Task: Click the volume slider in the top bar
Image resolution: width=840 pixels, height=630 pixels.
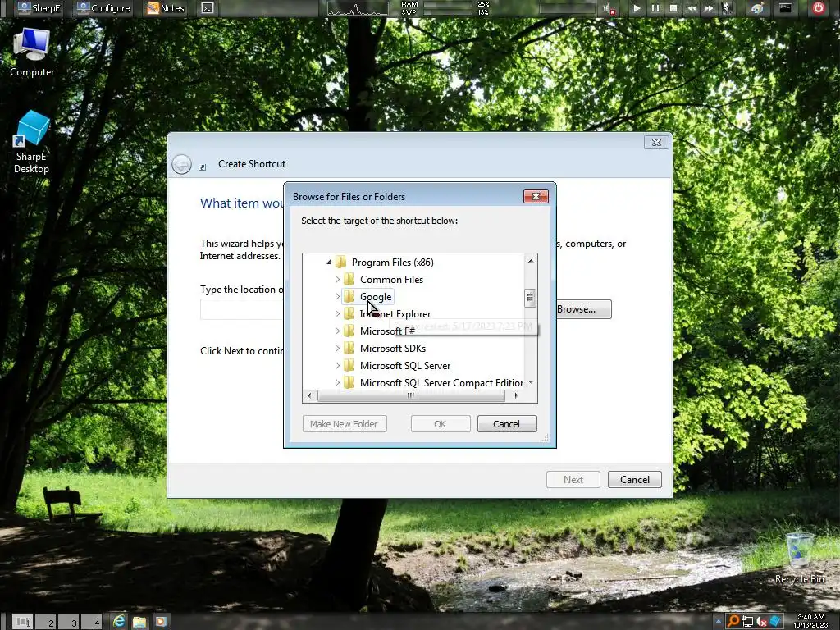Action: click(x=567, y=8)
